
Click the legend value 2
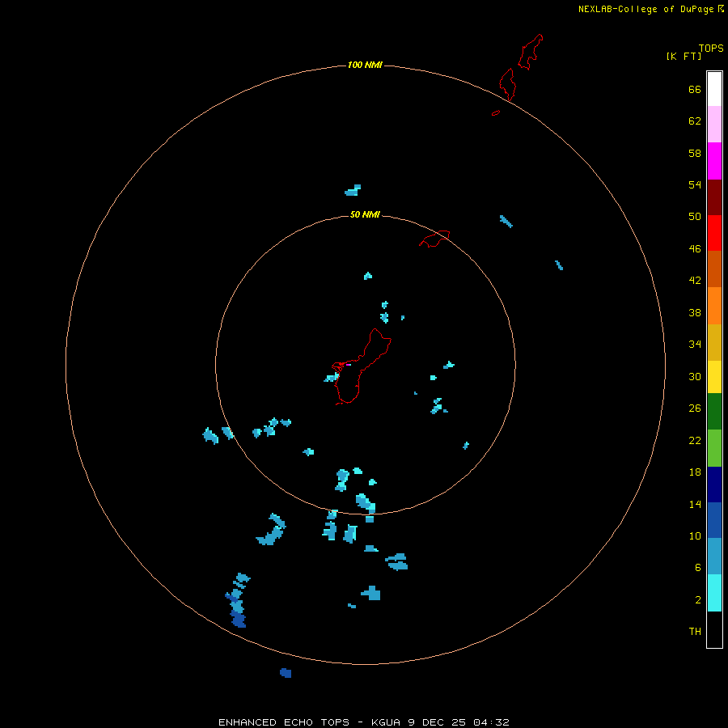coord(698,600)
